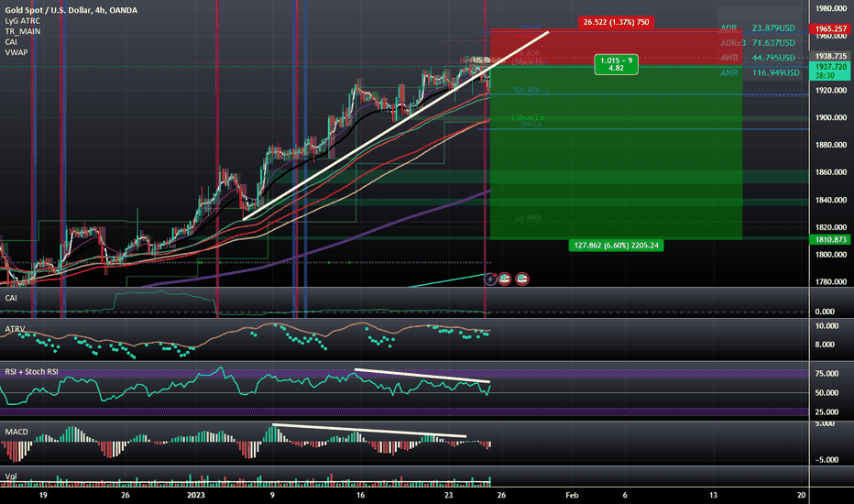This screenshot has width=854, height=504.
Task: Click the Feb label on time axis
Action: pos(572,495)
